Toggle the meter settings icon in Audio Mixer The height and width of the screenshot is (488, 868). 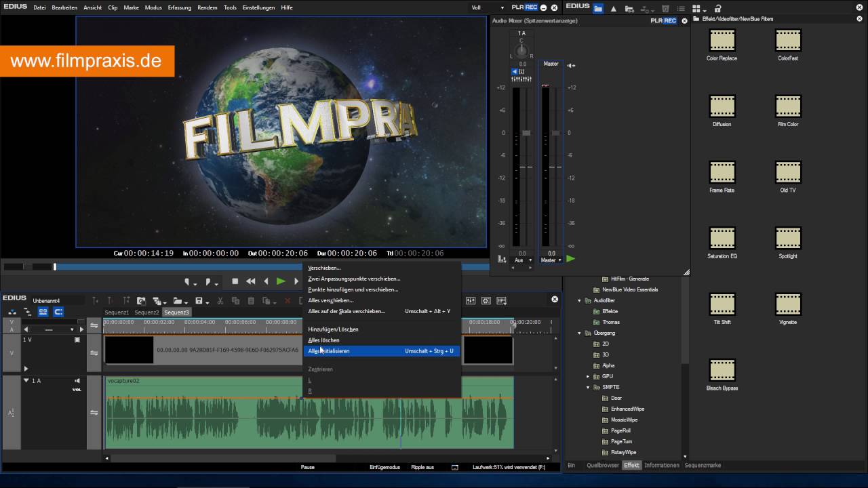tap(502, 259)
